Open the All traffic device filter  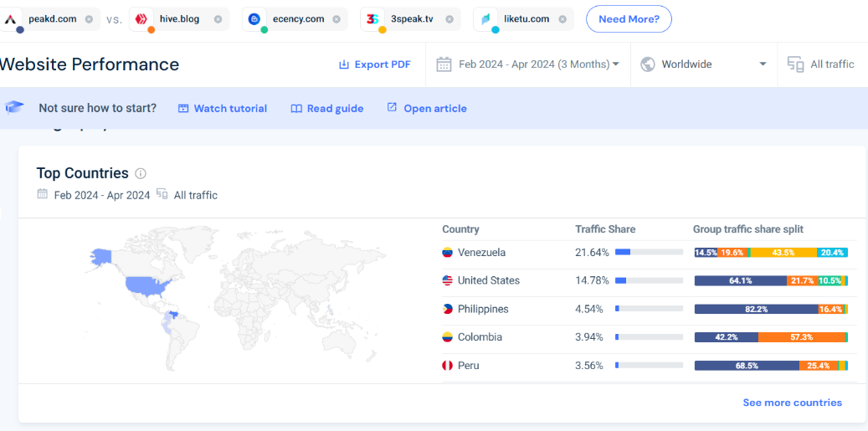822,64
